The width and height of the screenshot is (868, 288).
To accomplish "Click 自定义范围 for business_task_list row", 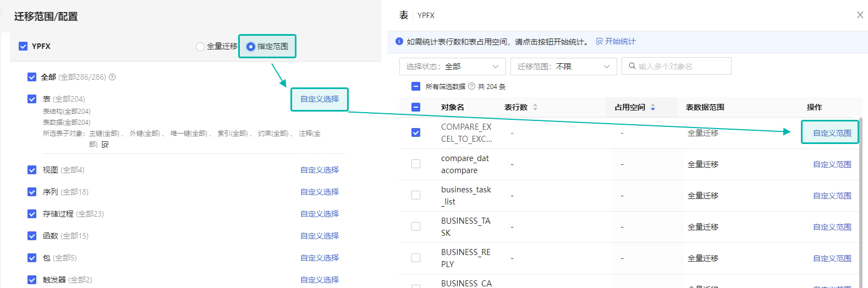I will pyautogui.click(x=832, y=196).
